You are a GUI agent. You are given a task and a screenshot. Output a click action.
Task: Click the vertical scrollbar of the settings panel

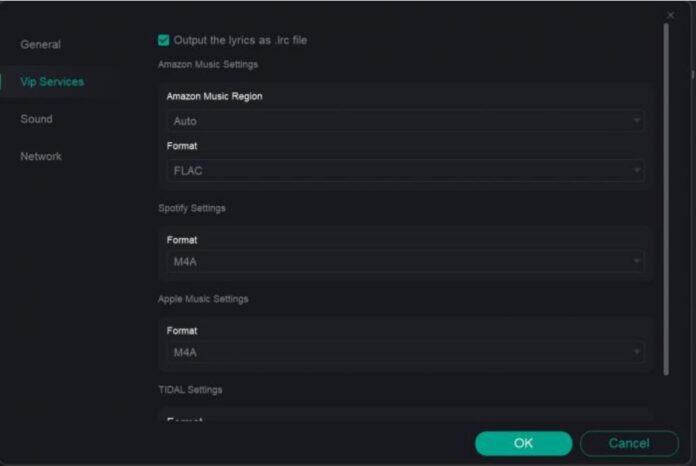(666, 200)
